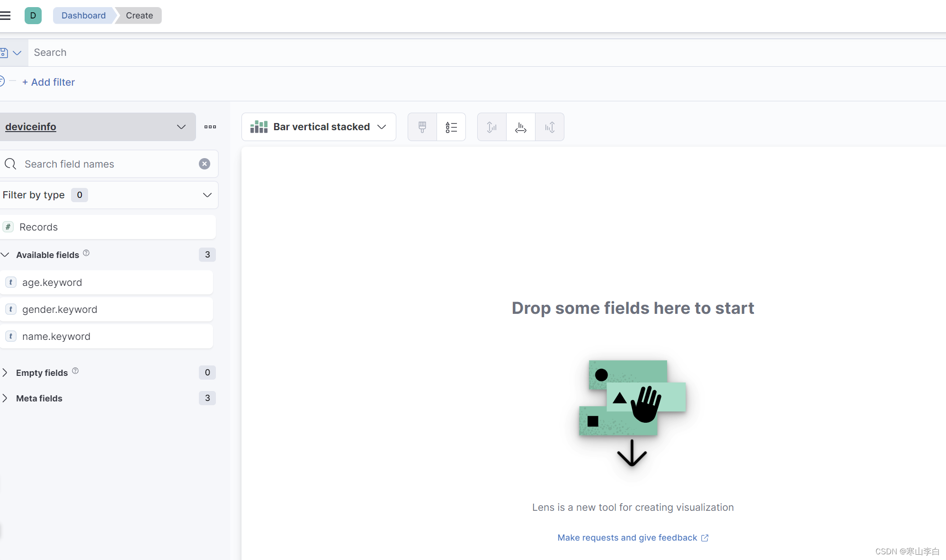Click the green D space avatar

(x=33, y=16)
